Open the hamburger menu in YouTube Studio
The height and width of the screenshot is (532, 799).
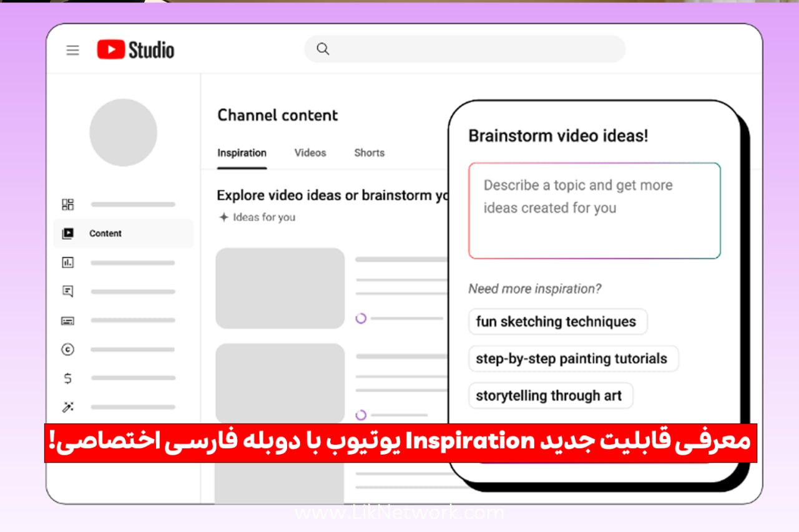coord(73,51)
